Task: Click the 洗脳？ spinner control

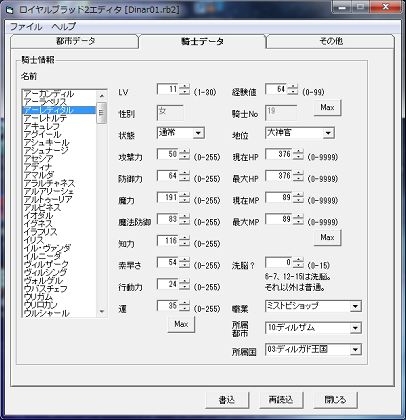Action: [298, 263]
